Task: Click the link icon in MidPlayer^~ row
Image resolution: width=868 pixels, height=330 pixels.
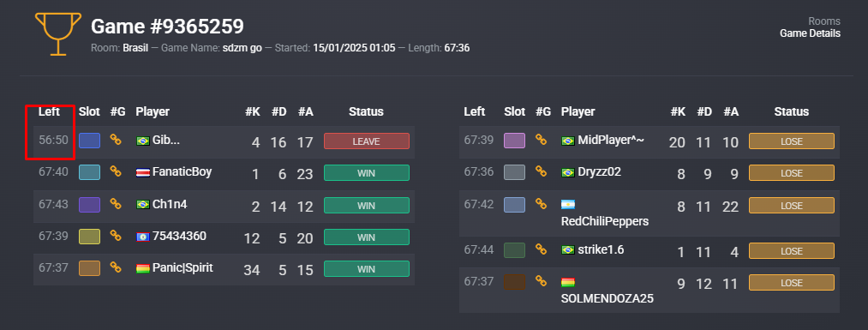Action: pos(541,140)
